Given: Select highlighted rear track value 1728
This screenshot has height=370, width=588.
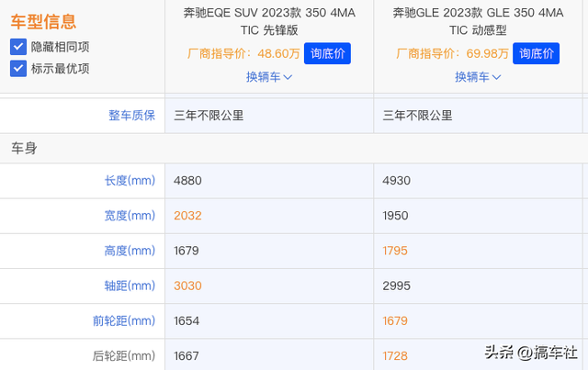Looking at the screenshot, I should 395,355.
